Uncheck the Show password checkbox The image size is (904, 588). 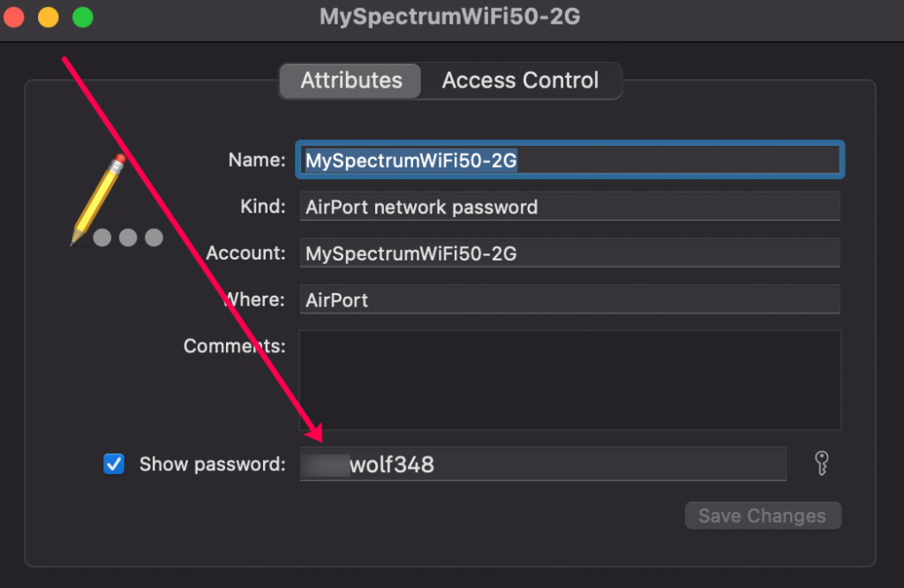[x=113, y=464]
